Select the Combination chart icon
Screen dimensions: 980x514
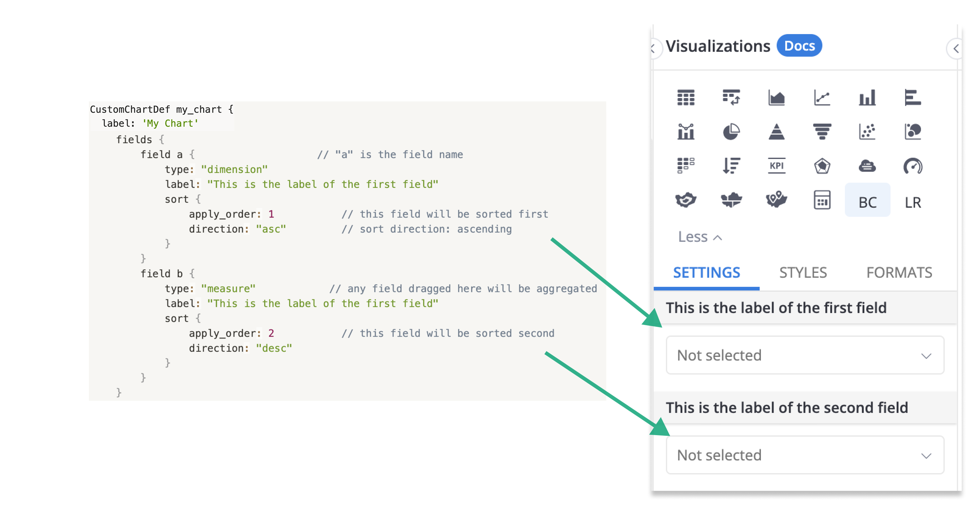[685, 132]
